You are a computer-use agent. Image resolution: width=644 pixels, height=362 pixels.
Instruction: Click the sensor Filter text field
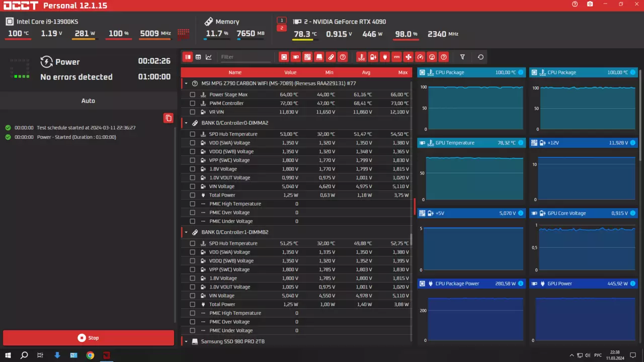click(x=246, y=57)
